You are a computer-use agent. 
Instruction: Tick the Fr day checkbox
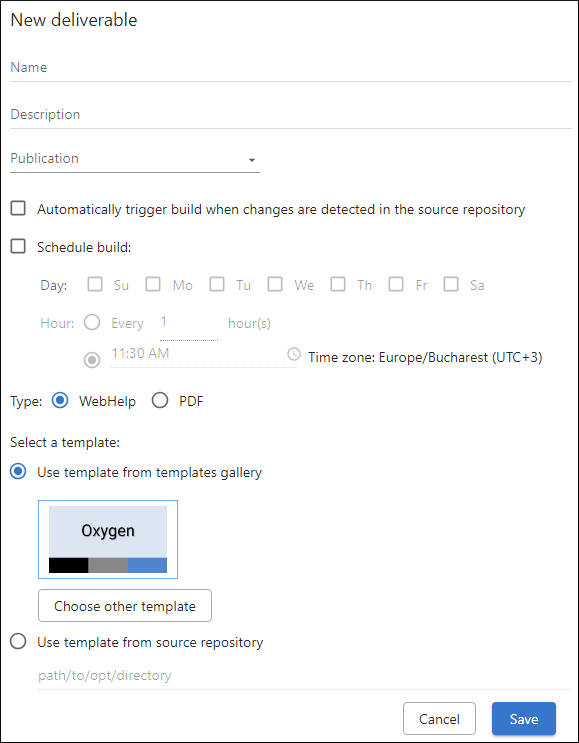point(396,284)
